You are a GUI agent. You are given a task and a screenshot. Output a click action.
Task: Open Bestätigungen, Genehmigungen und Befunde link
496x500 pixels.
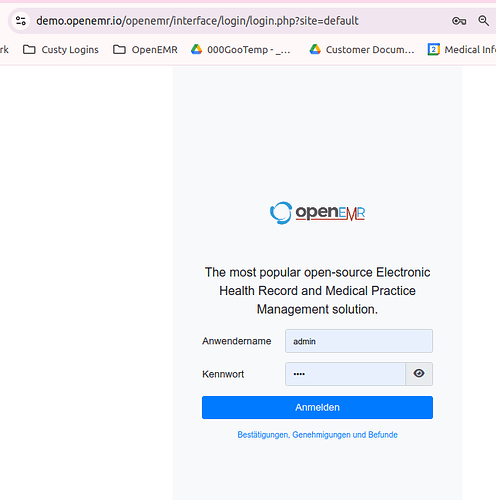(x=317, y=435)
